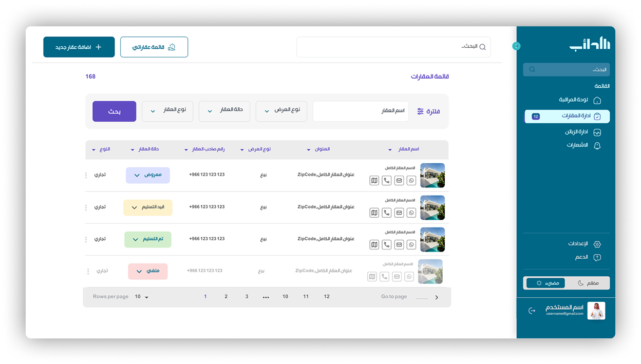
Task: Click the phone icon in the third property row
Action: point(387,245)
